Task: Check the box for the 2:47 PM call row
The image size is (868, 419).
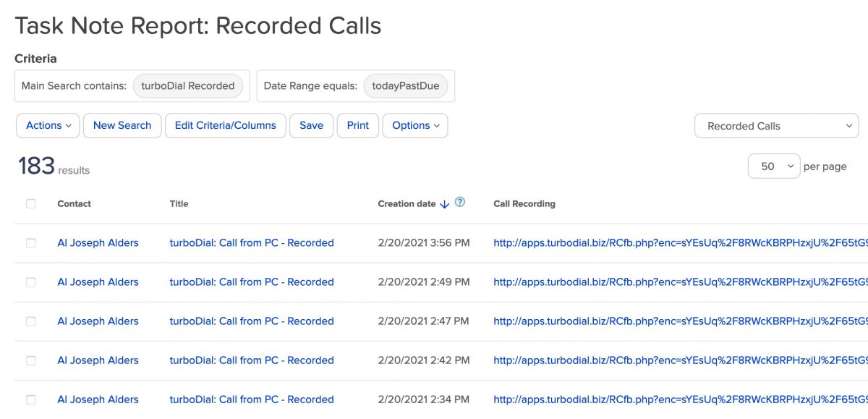Action: pyautogui.click(x=30, y=321)
